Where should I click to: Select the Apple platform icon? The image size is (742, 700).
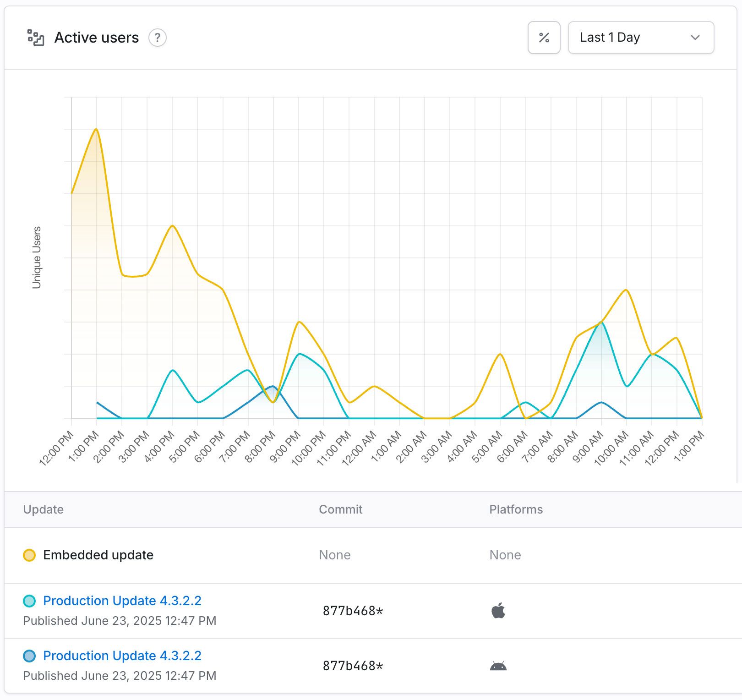499,610
